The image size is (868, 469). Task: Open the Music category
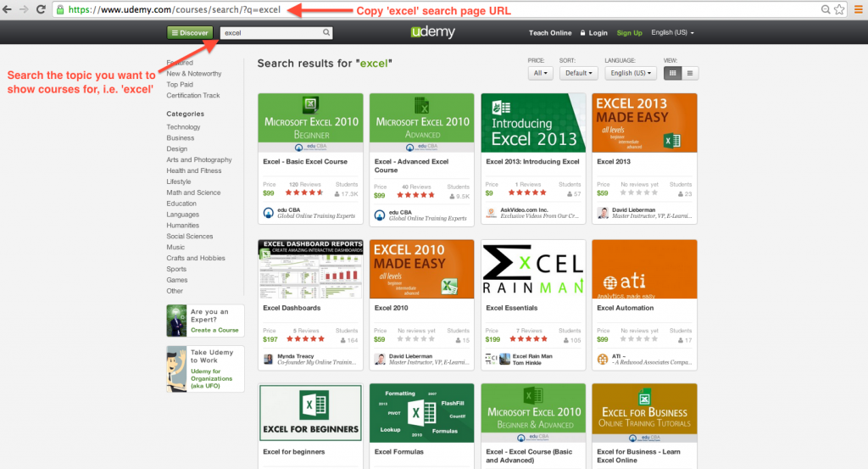coord(175,248)
